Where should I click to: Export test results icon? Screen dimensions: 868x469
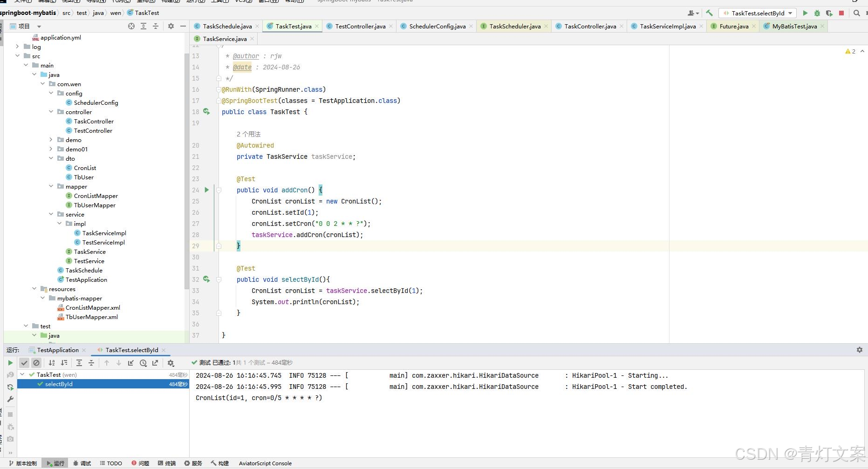155,363
